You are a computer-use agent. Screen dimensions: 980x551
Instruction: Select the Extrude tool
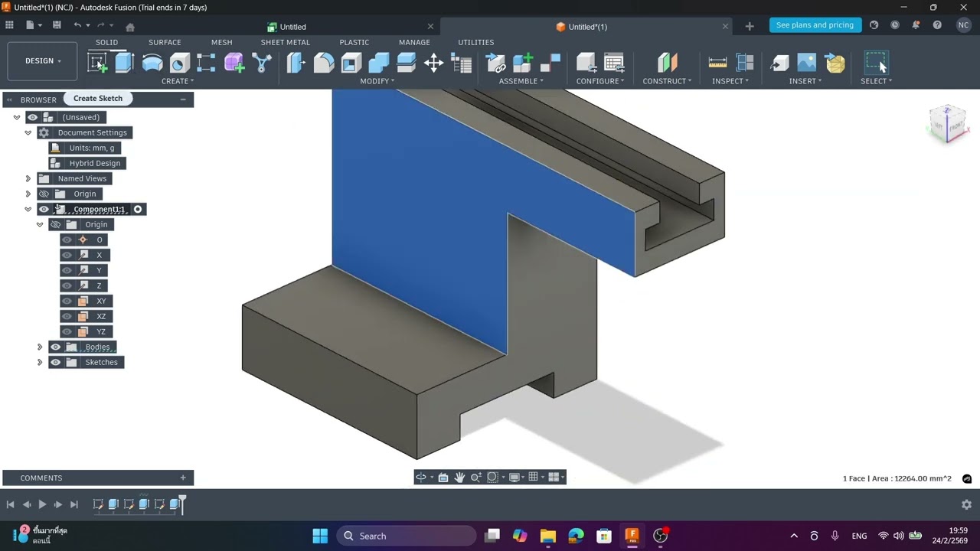coord(124,63)
